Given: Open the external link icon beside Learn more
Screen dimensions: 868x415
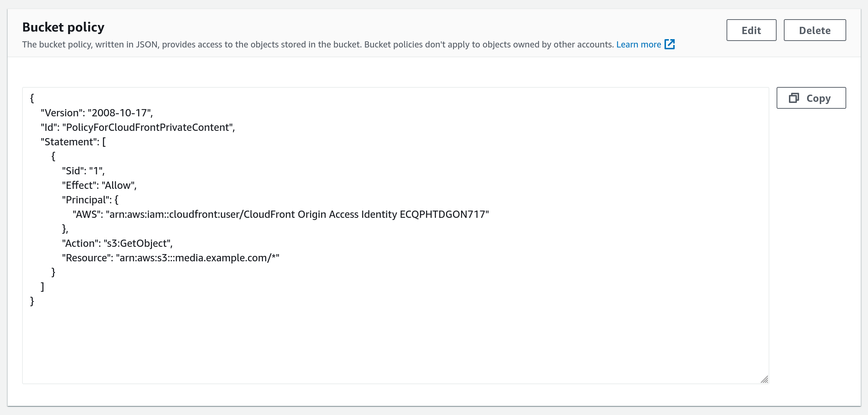Looking at the screenshot, I should [x=671, y=44].
